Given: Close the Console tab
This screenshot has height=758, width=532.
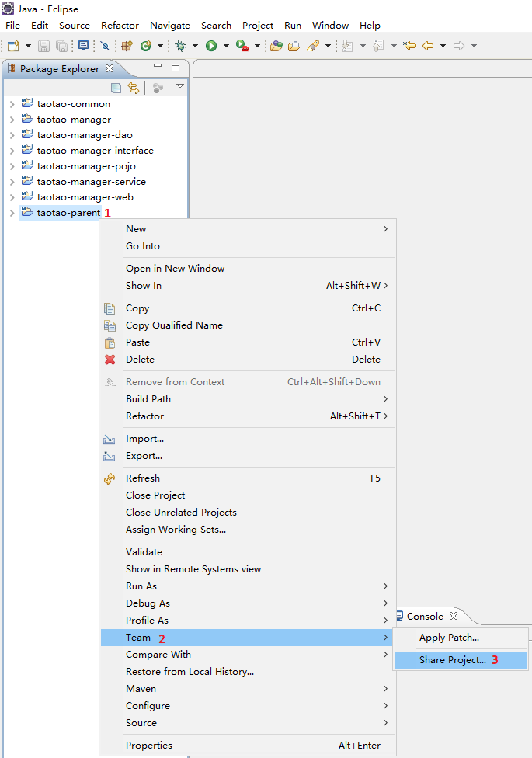Looking at the screenshot, I should tap(453, 616).
